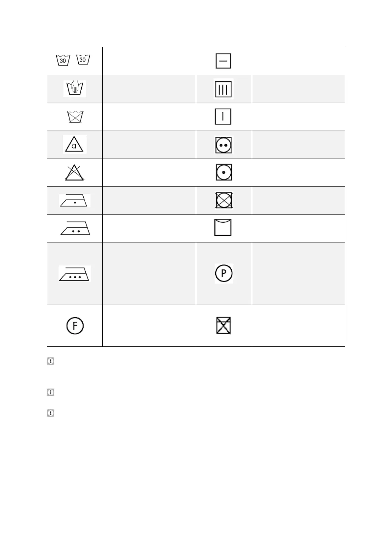Click the last info note icon
Image resolution: width=392 pixels, height=554 pixels.
[x=51, y=413]
